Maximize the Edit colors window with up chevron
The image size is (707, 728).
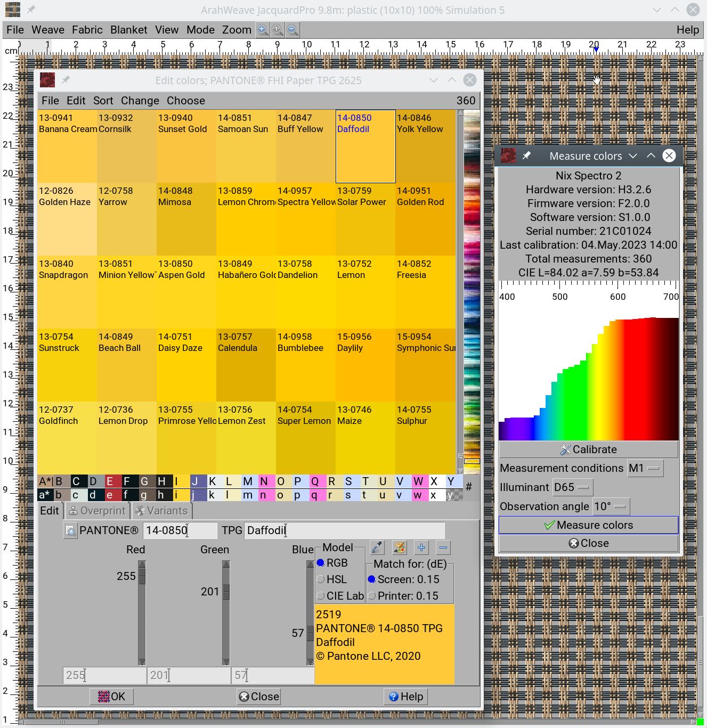[x=452, y=80]
